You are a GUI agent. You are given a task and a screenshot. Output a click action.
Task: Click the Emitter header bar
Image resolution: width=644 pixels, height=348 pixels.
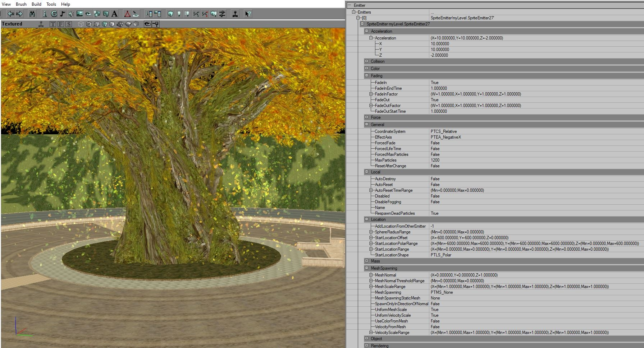(x=495, y=5)
